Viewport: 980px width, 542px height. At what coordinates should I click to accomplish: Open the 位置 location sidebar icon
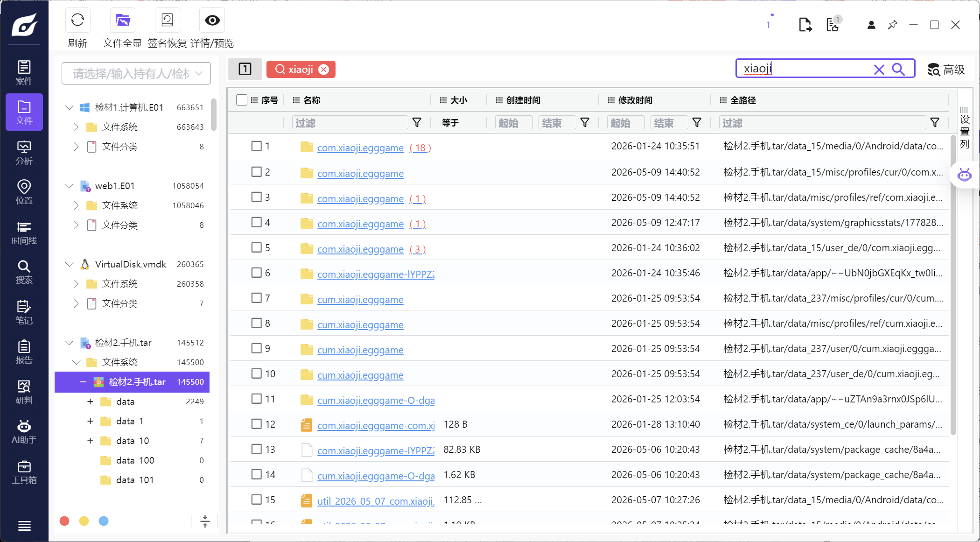[x=24, y=192]
